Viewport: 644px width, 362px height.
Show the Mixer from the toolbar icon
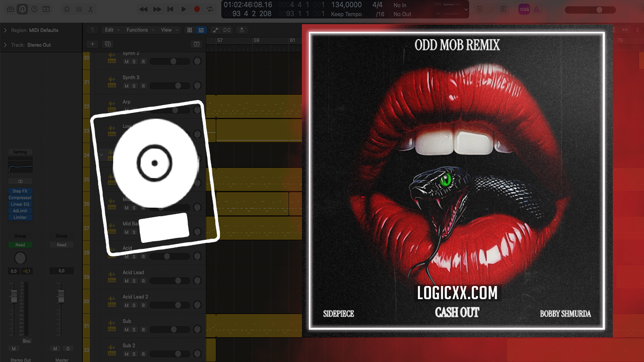78,9
